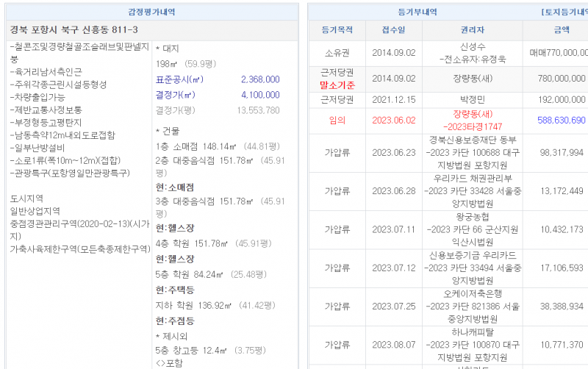Click the 접수일 column header
The image size is (588, 369).
point(393,30)
